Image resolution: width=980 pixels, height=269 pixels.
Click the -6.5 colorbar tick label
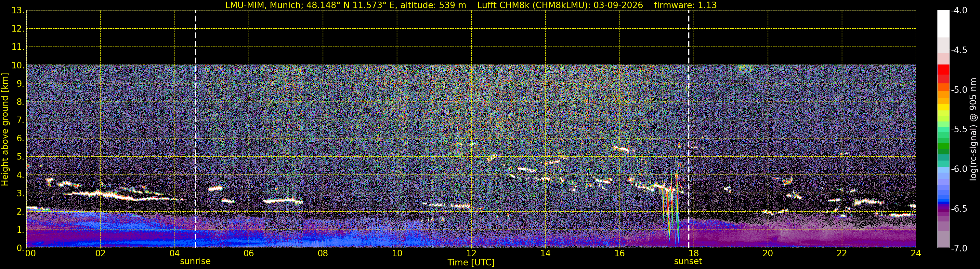[x=959, y=209]
